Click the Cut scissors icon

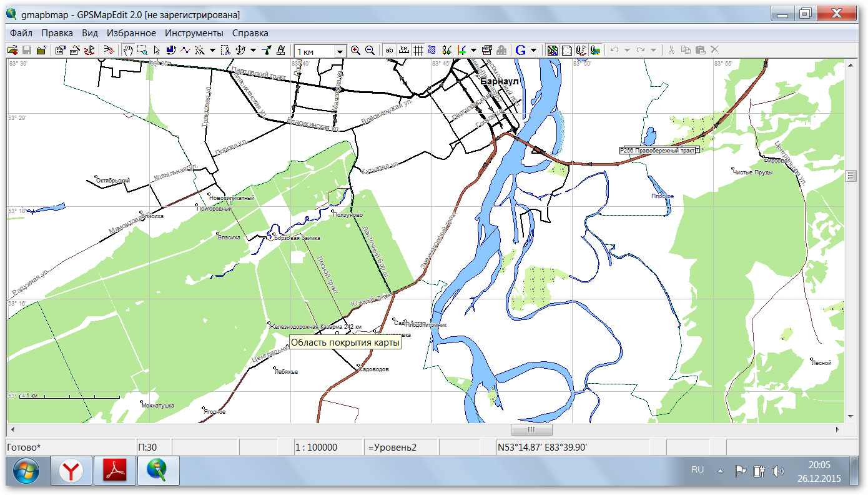(x=671, y=50)
